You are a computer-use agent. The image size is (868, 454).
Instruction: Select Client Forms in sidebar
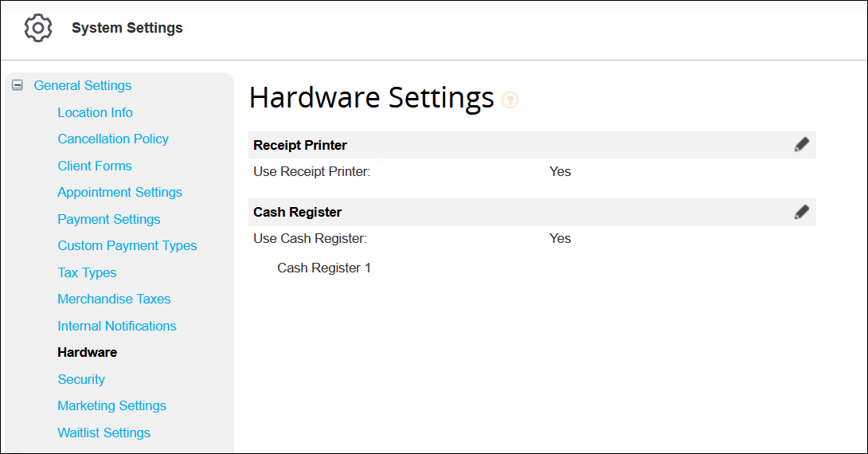pos(95,166)
